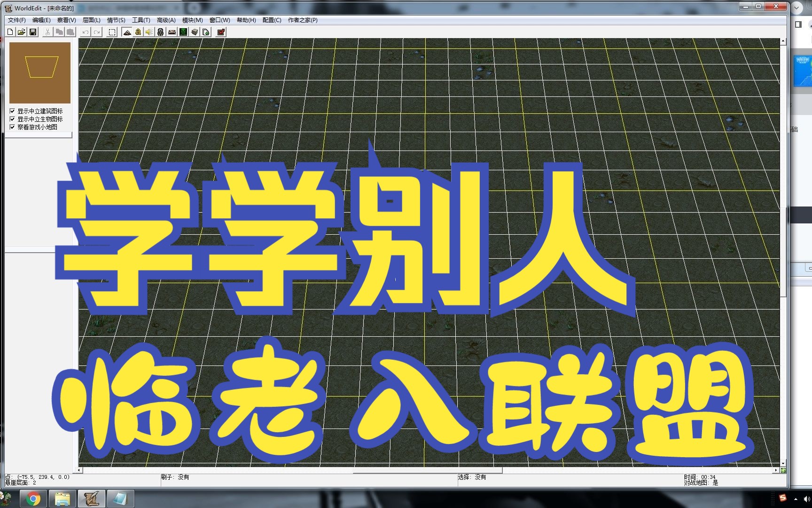Click the Open map folder icon
The width and height of the screenshot is (812, 508).
(x=22, y=32)
